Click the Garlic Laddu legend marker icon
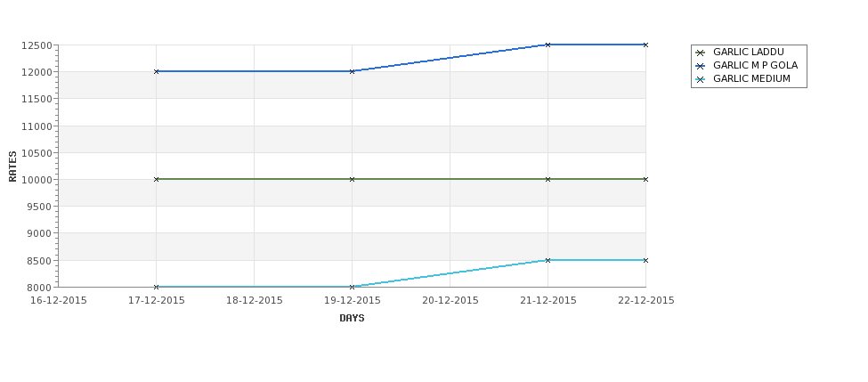The height and width of the screenshot is (382, 868). 701,53
